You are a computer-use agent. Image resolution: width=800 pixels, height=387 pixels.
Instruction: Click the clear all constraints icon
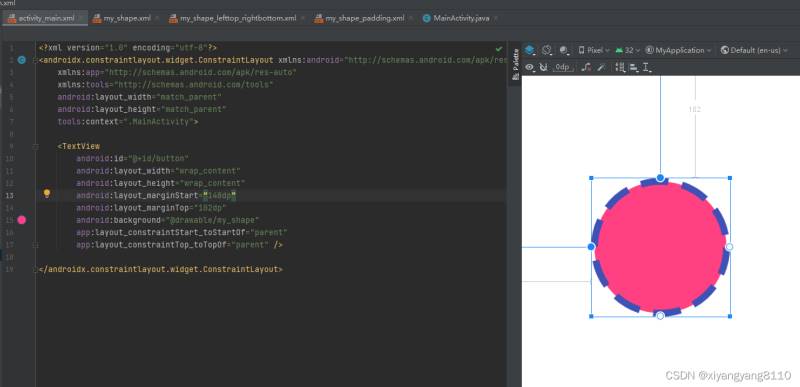587,67
